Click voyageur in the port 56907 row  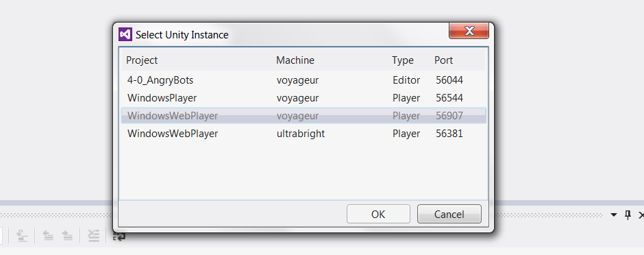coord(297,116)
